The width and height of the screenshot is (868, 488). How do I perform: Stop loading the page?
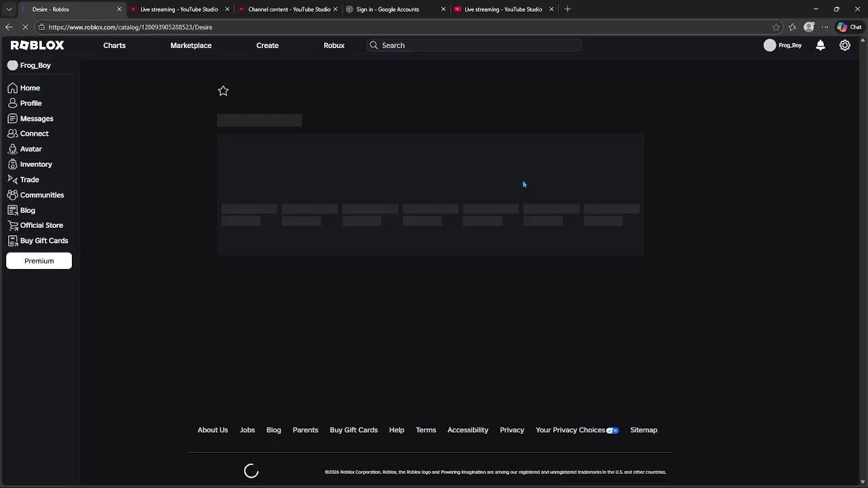[25, 27]
